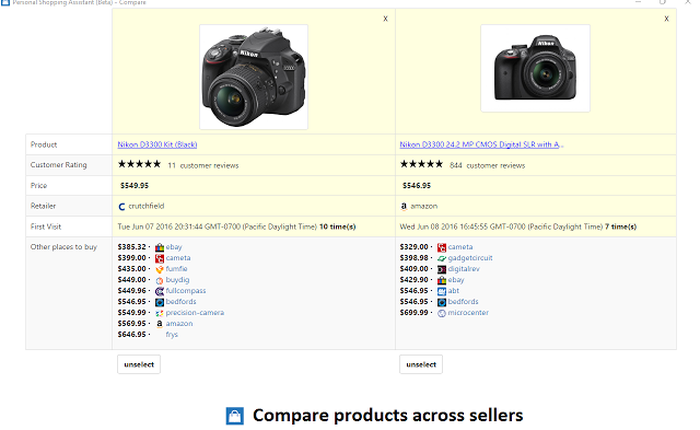
Task: Click the Cameta icon beside $329.00
Action: (x=441, y=246)
